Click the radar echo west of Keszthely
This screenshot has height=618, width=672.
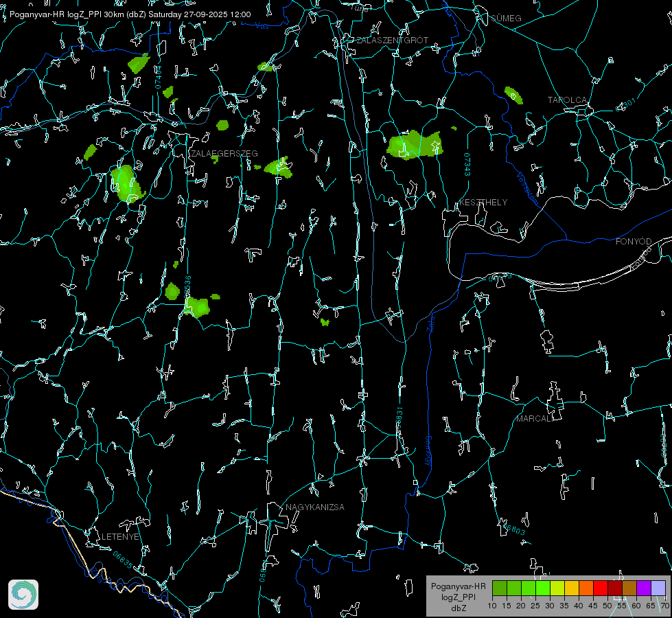click(x=413, y=145)
